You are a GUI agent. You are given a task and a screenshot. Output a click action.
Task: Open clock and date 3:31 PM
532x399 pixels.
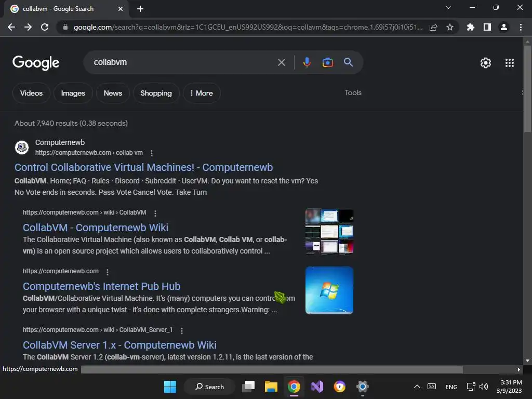click(x=509, y=387)
